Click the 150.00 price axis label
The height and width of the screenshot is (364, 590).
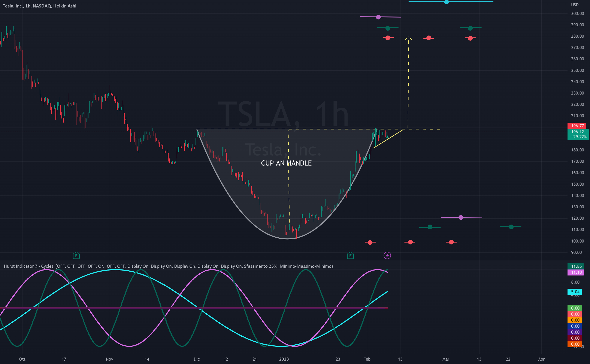[x=577, y=184]
